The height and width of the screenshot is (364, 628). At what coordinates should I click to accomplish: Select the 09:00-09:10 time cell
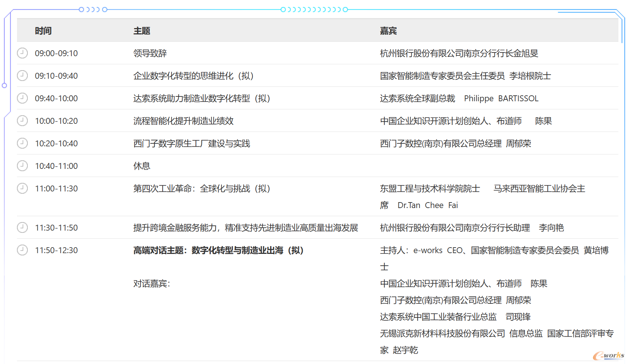tap(57, 53)
